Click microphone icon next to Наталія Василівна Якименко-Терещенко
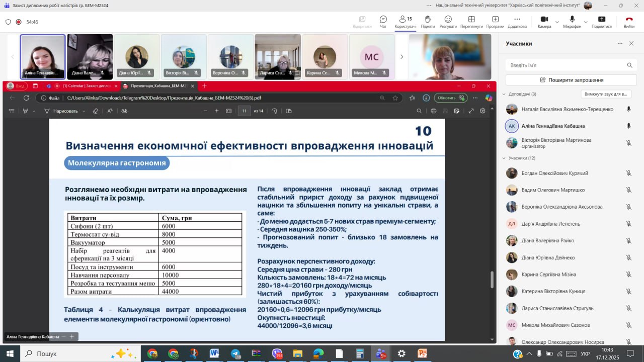This screenshot has width=644, height=362. pyautogui.click(x=628, y=109)
